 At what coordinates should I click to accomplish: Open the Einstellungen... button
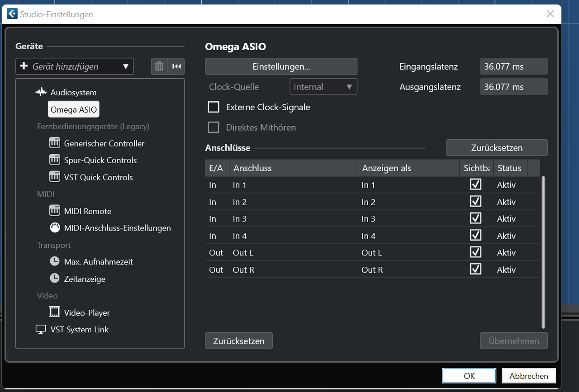(x=281, y=66)
